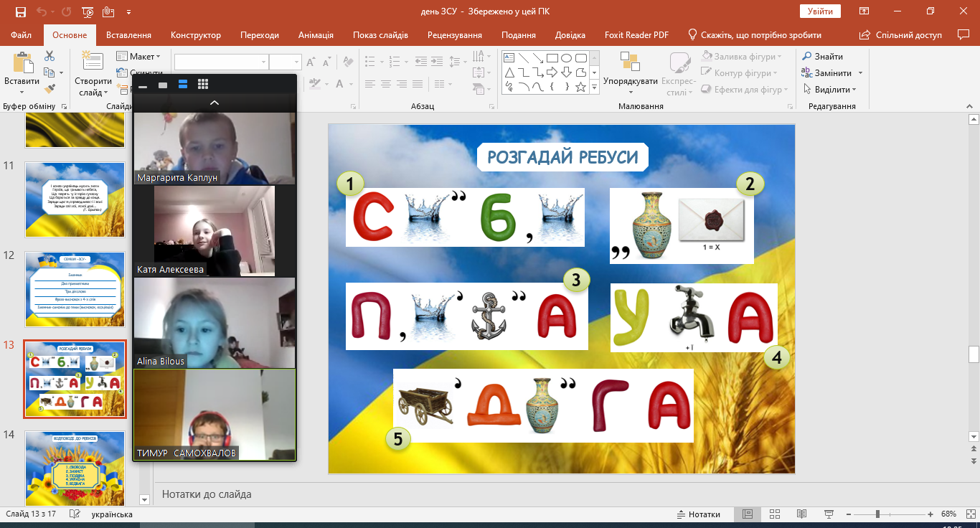Select slide 14 thumbnail
The height and width of the screenshot is (528, 980).
point(75,468)
